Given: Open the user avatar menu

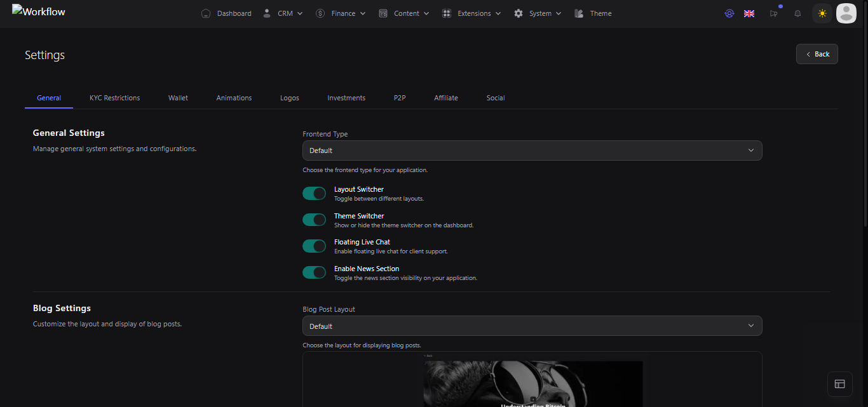Looking at the screenshot, I should pos(846,13).
